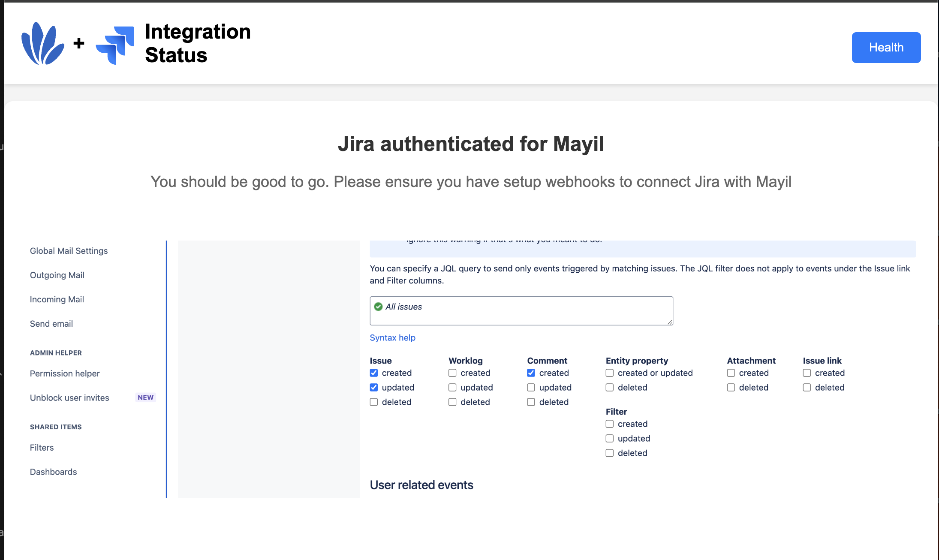The height and width of the screenshot is (560, 939).
Task: Disable the Issue updated checkbox
Action: pos(373,387)
